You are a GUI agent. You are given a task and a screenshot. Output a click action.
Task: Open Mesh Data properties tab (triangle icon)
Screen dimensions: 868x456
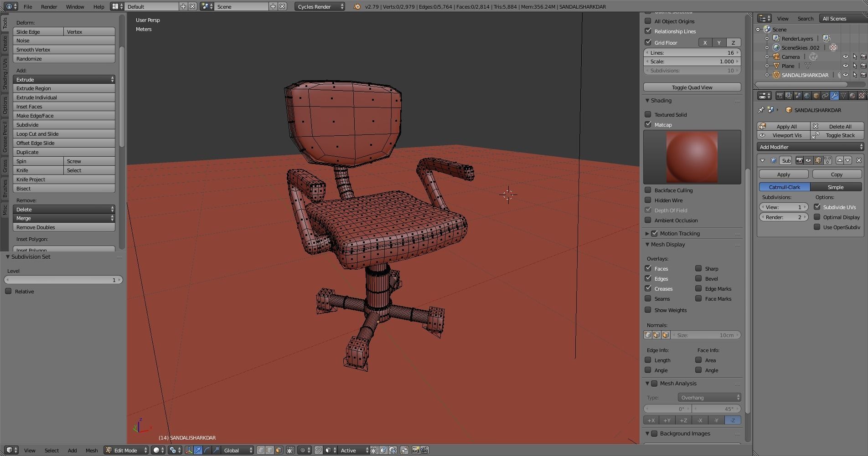click(x=843, y=96)
